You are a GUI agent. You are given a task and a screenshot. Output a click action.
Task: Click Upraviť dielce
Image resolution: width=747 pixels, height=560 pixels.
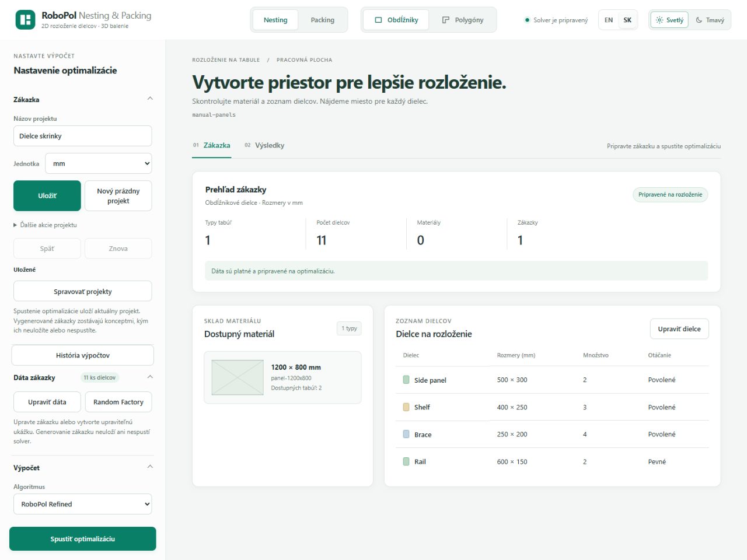(679, 329)
